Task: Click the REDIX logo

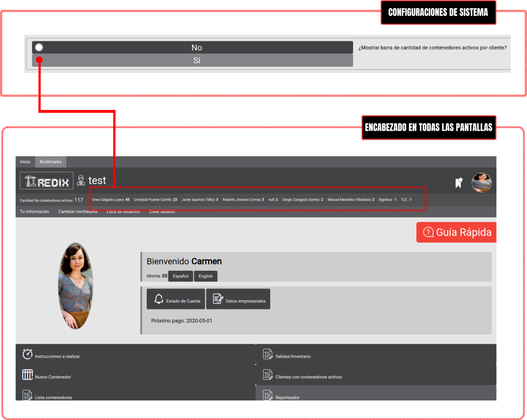Action: [47, 181]
